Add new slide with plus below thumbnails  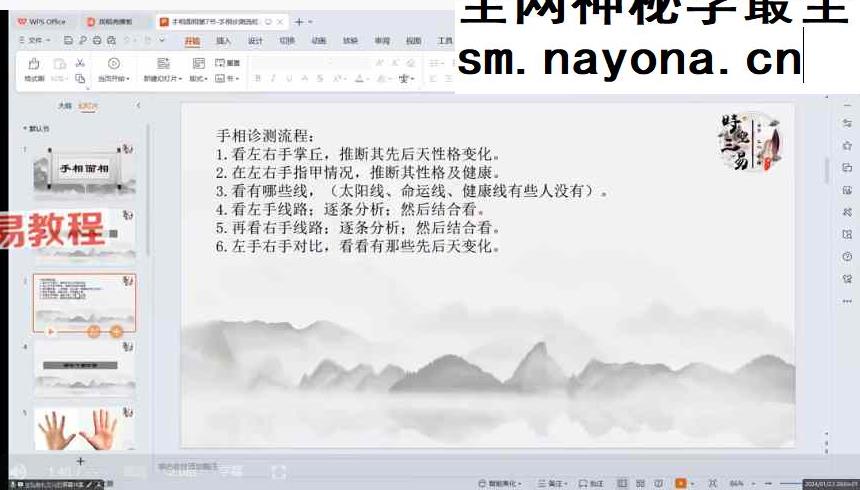pos(81,461)
